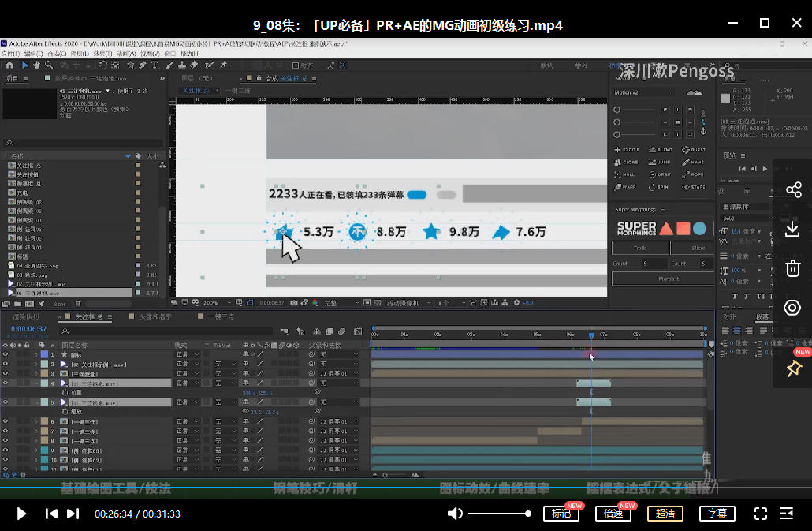Click the Home icon in After Effects toolbar
The height and width of the screenshot is (531, 812).
9,65
